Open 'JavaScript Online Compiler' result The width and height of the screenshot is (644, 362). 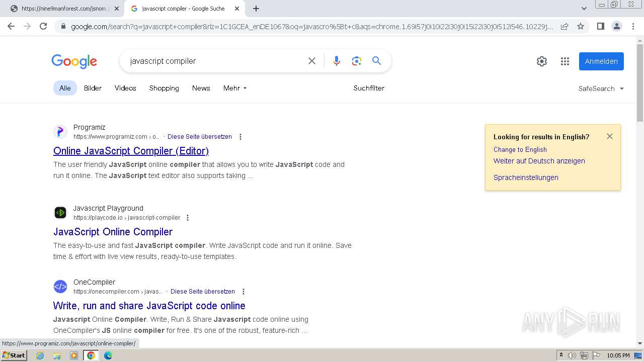point(113,232)
